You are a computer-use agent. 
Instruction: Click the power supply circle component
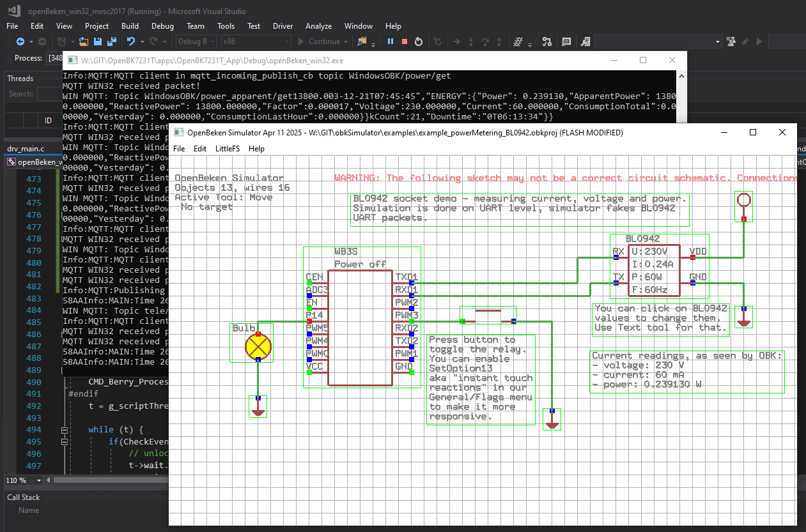click(743, 201)
